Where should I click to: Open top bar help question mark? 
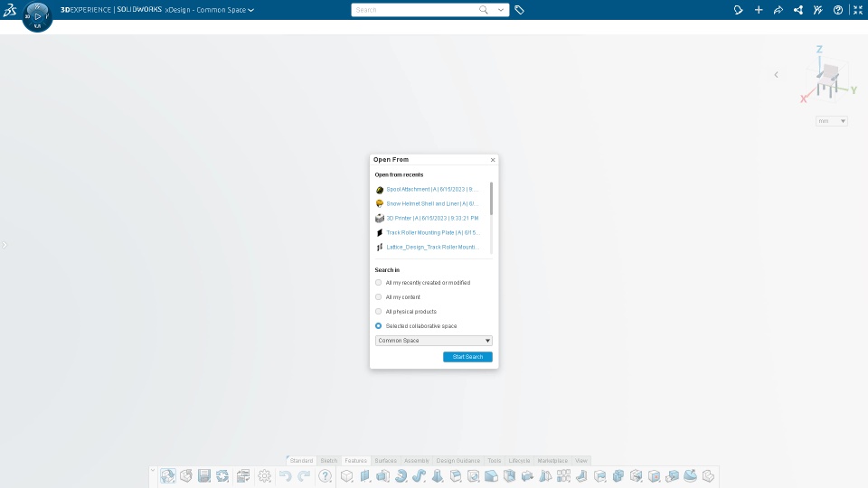(838, 10)
